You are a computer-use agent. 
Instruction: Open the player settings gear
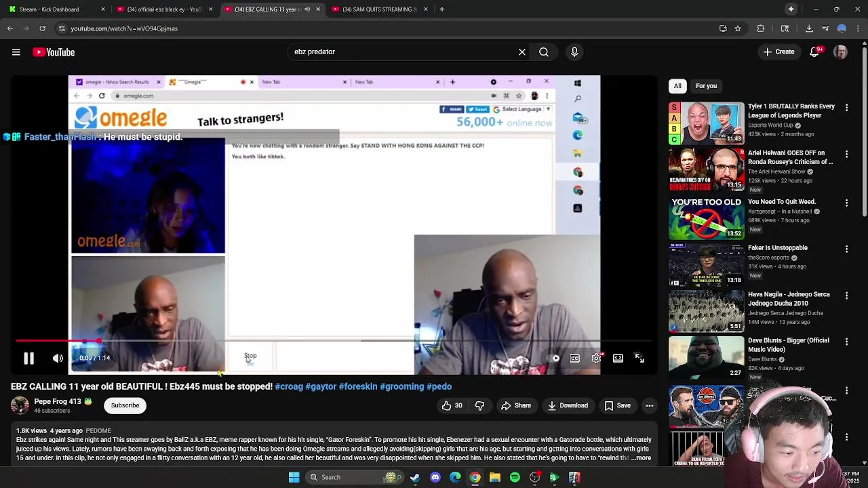[x=596, y=358]
